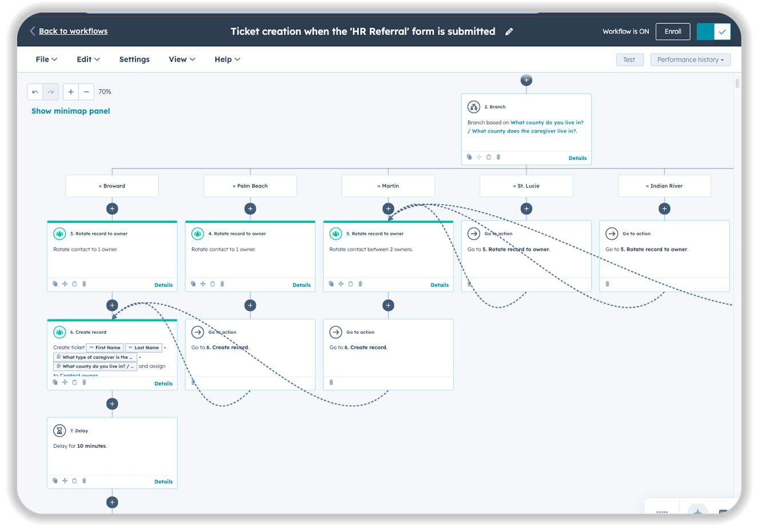Copy the 4. Rotate record to owner card
The image size is (758, 532).
(x=193, y=283)
